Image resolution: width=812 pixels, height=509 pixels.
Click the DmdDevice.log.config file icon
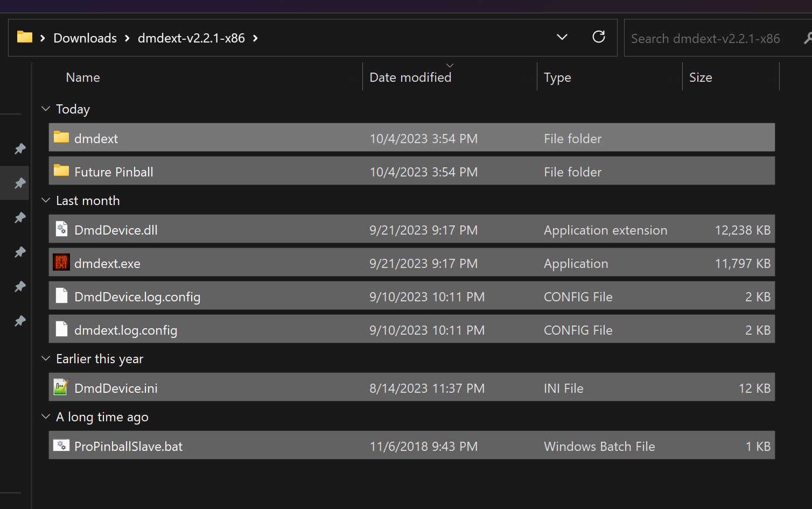pos(61,296)
